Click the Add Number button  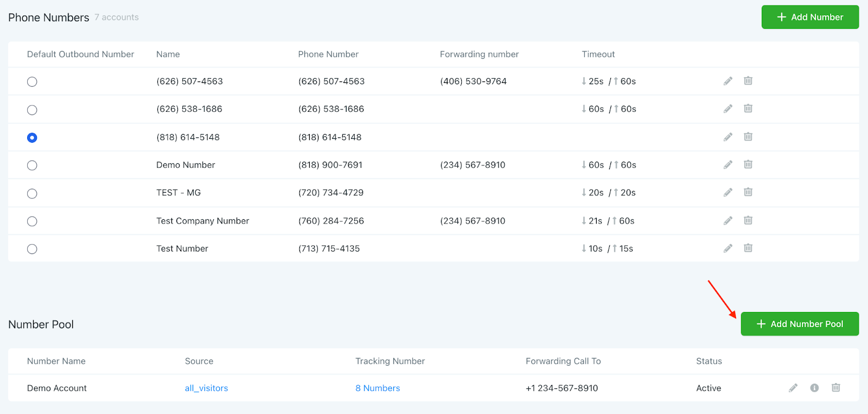click(810, 17)
